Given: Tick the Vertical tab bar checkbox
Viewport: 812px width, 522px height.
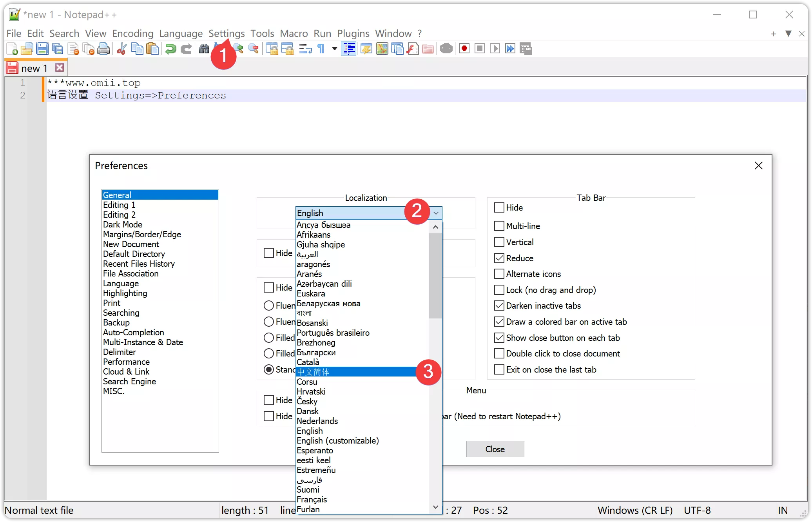Looking at the screenshot, I should (x=499, y=242).
